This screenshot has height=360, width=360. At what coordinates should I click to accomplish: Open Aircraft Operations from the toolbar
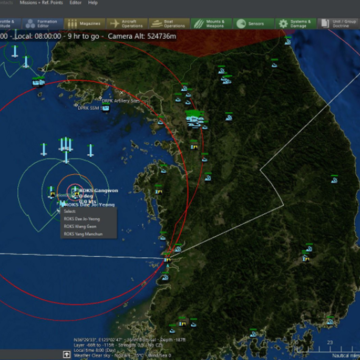(x=127, y=24)
